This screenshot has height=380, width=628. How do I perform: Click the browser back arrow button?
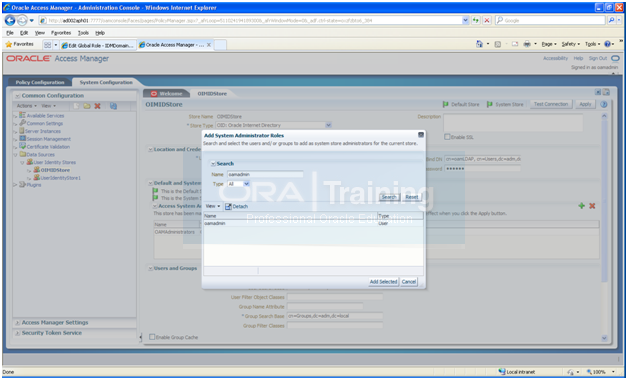(x=10, y=20)
